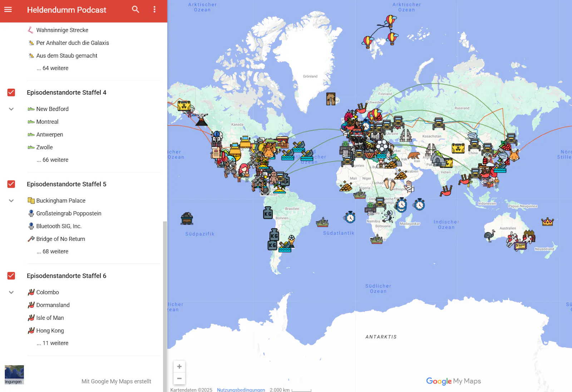This screenshot has height=392, width=572.
Task: Select Buckingham Palace location
Action: (61, 200)
